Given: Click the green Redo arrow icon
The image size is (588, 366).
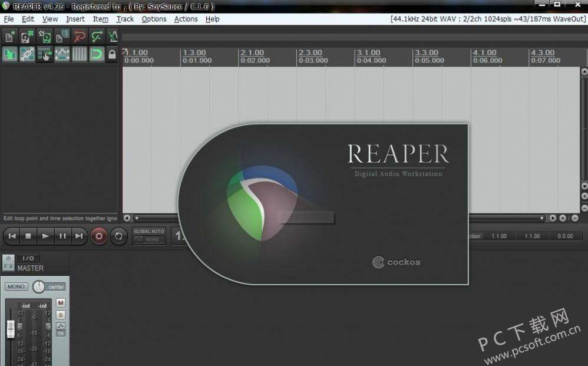Looking at the screenshot, I should coord(97,37).
